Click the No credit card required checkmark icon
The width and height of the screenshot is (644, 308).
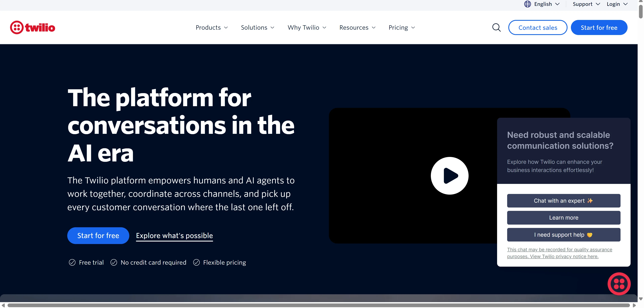(114, 263)
